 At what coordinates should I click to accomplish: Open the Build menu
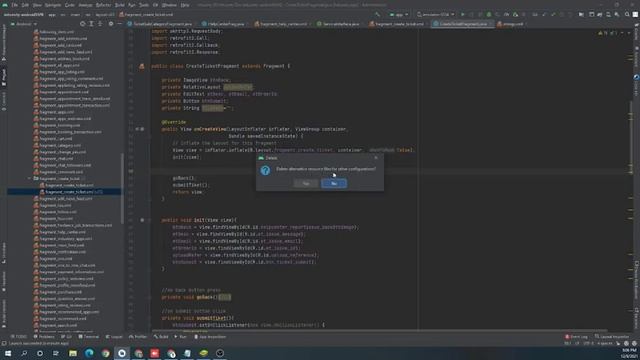click(120, 5)
